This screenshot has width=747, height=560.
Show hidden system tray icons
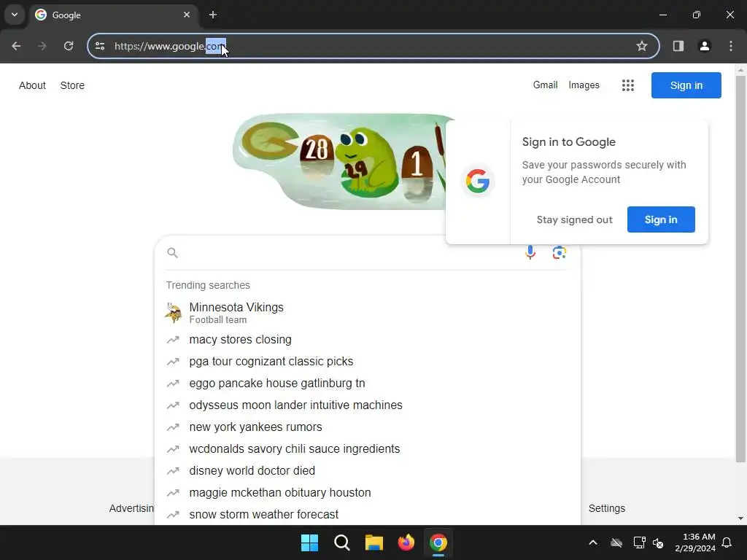click(x=593, y=542)
